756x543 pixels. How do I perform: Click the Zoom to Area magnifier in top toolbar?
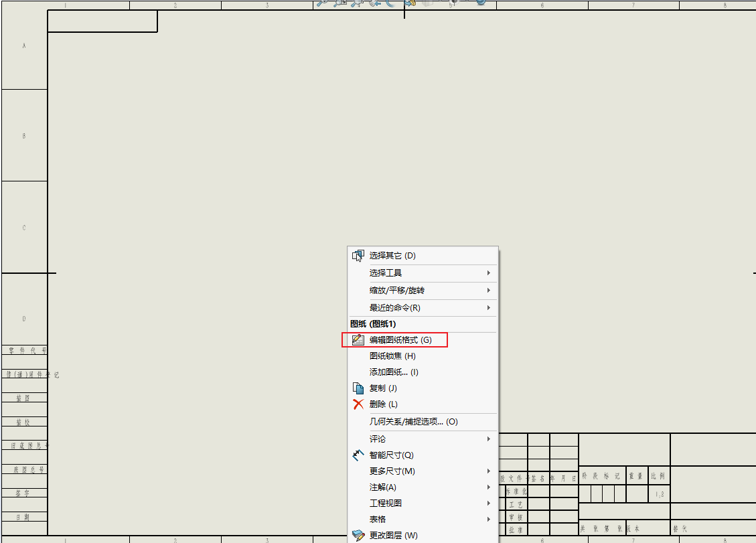(339, 3)
